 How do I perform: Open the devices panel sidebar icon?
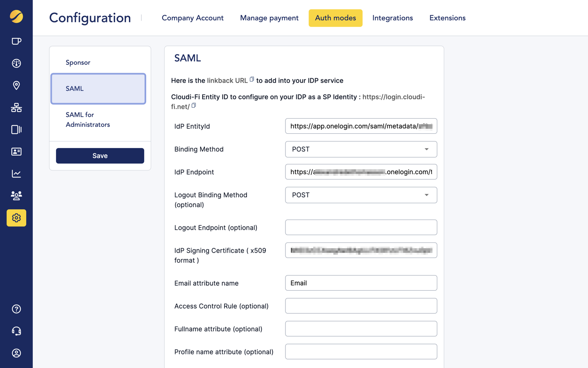click(16, 130)
